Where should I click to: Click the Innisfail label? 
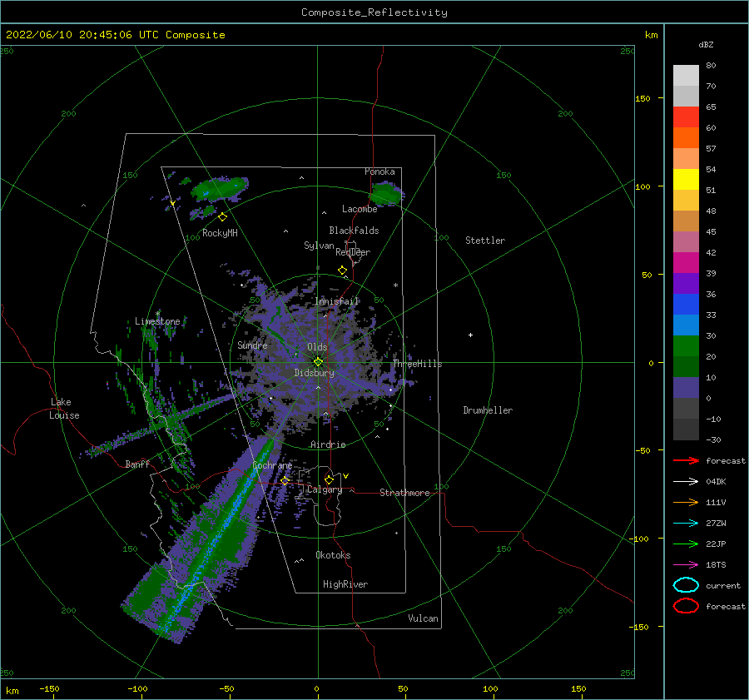[337, 301]
